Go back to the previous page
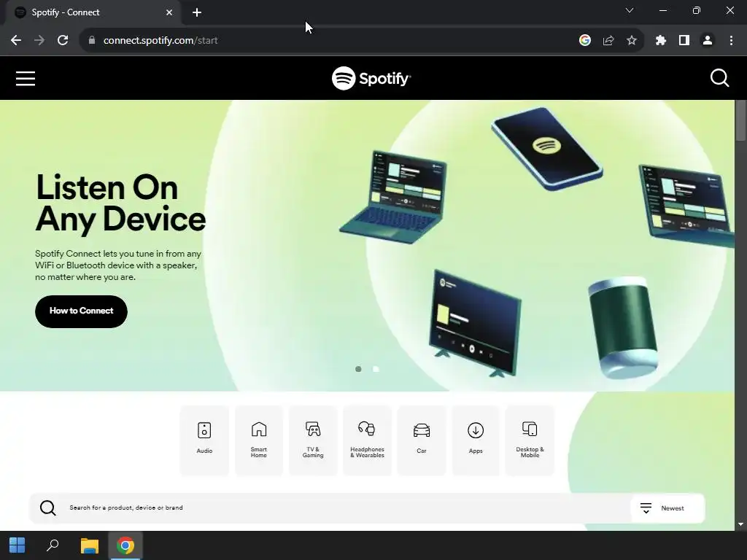 click(x=16, y=41)
